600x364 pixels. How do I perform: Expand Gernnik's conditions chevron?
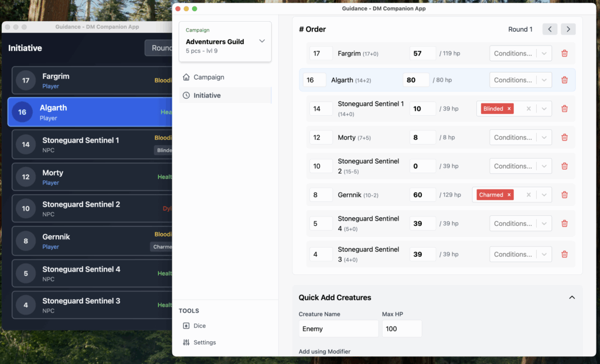[x=544, y=195]
